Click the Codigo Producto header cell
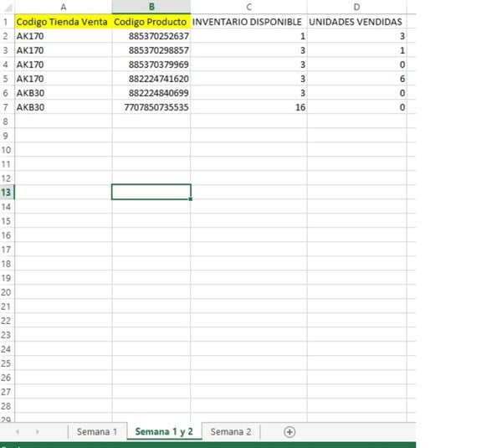502x448 pixels. pos(151,22)
